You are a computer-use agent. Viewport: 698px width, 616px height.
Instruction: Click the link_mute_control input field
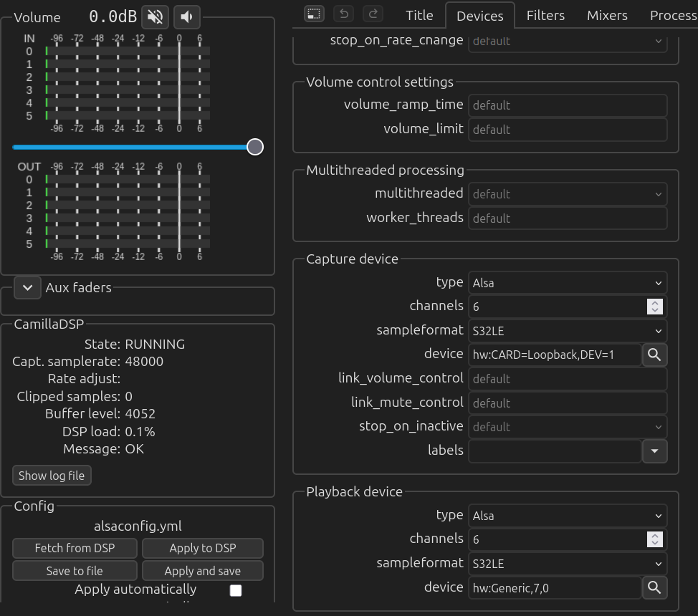click(x=568, y=403)
